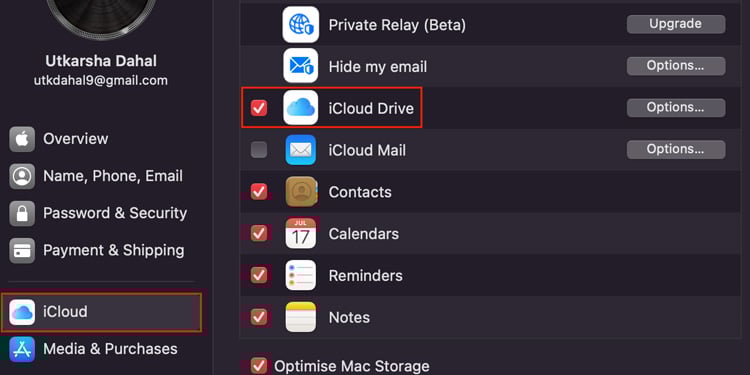
Task: Click the App Store icon for Media & Purchases
Action: pos(22,349)
